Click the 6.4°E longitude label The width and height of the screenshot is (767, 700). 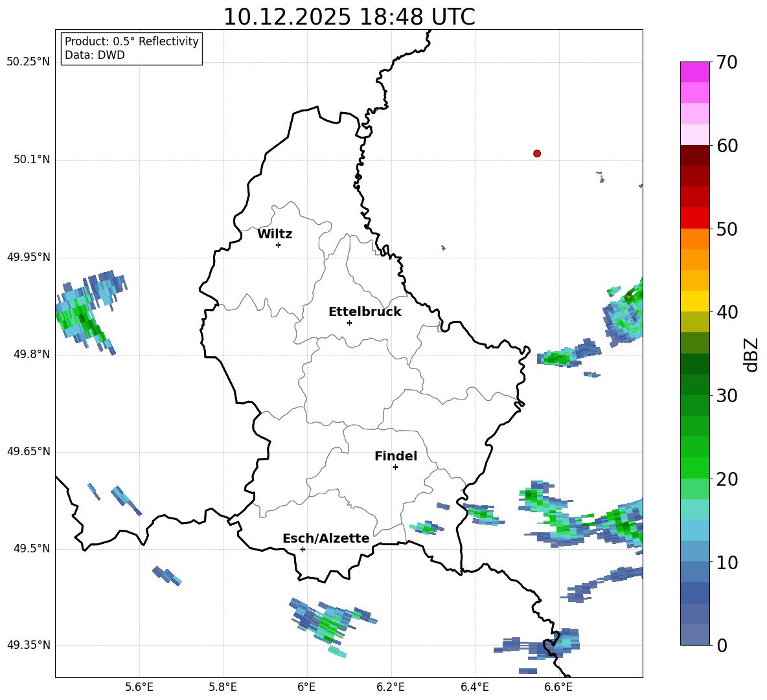coord(474,687)
